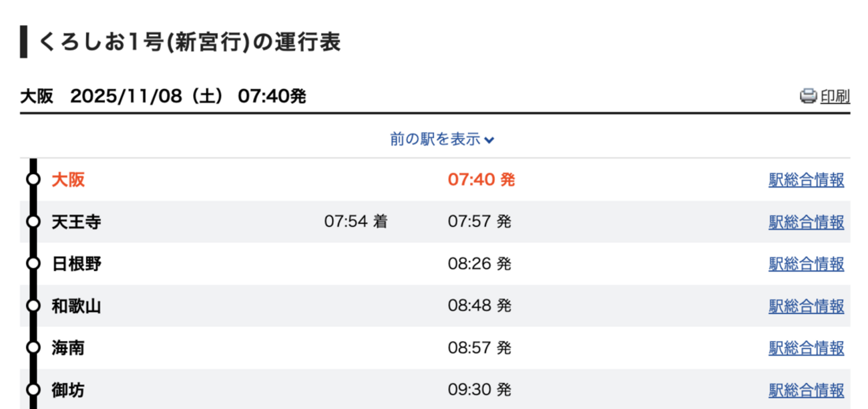The height and width of the screenshot is (409, 868).
Task: View 駅総合情報 for 日根野
Action: [806, 264]
